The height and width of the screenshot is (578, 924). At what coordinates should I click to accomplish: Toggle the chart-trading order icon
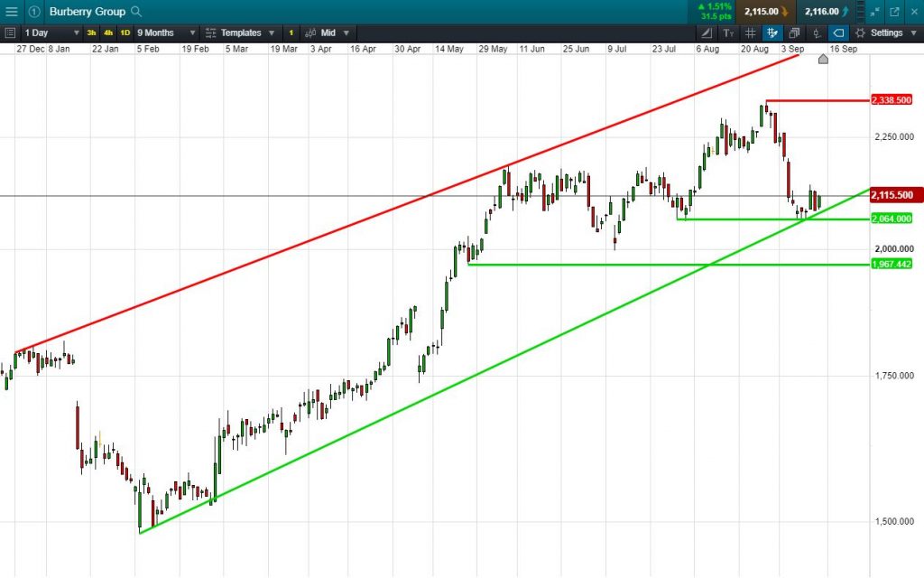click(x=816, y=33)
